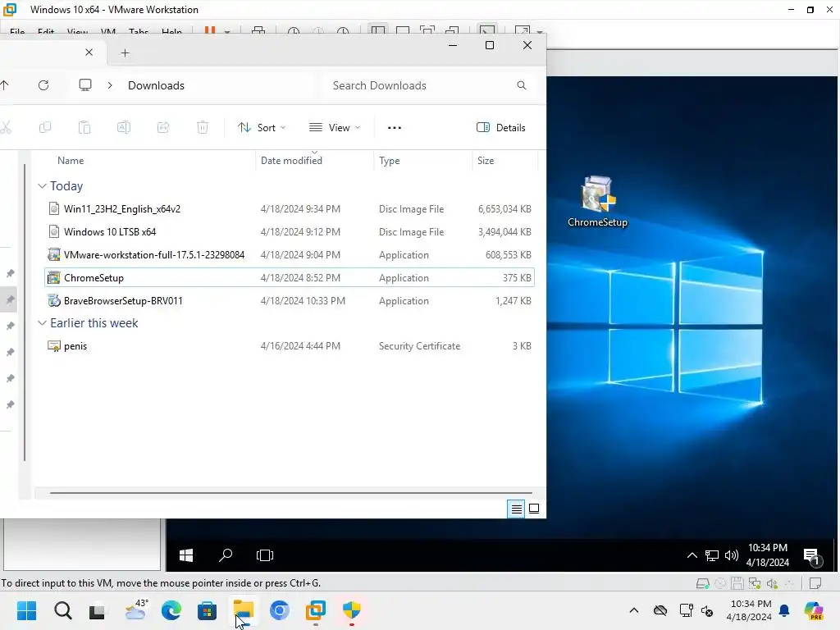Expand the address bar path chevron
Viewport: 840px width, 630px height.
click(110, 85)
